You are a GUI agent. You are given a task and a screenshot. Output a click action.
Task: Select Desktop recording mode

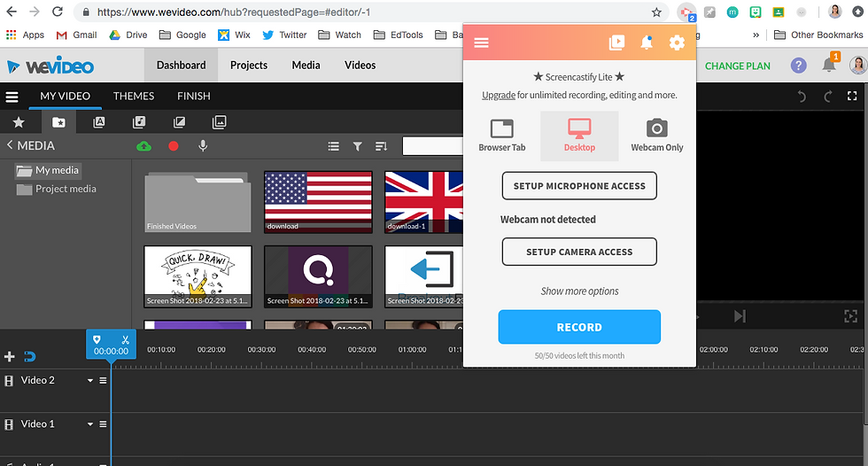point(579,136)
